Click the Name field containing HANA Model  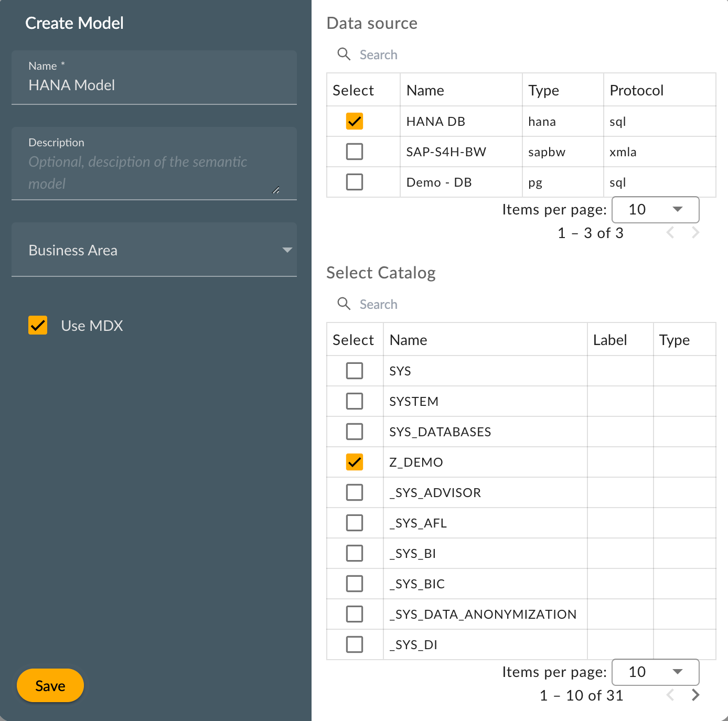coord(154,85)
